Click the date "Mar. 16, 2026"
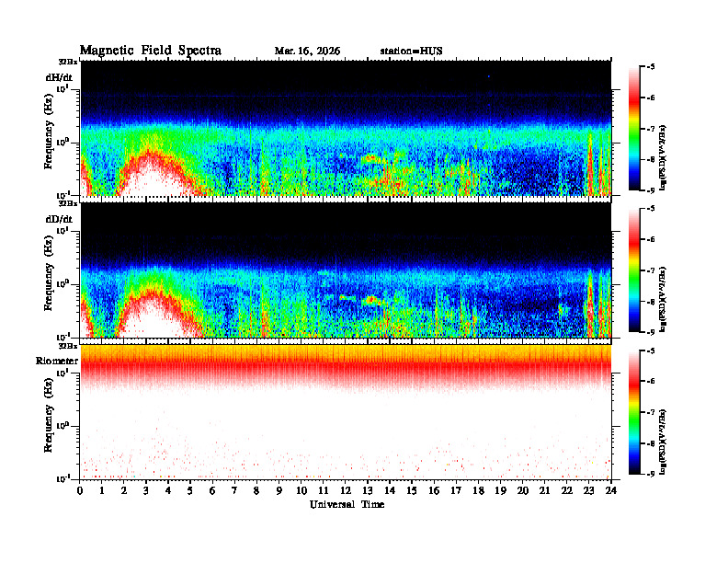This screenshot has height=563, width=728. [307, 52]
